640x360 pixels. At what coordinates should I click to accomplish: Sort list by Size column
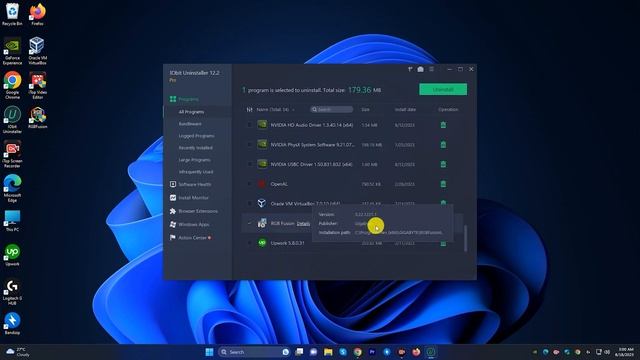coord(365,109)
